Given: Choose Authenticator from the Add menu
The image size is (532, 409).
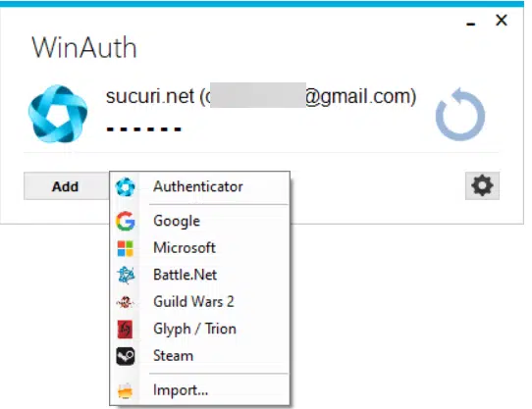Looking at the screenshot, I should click(x=200, y=186).
